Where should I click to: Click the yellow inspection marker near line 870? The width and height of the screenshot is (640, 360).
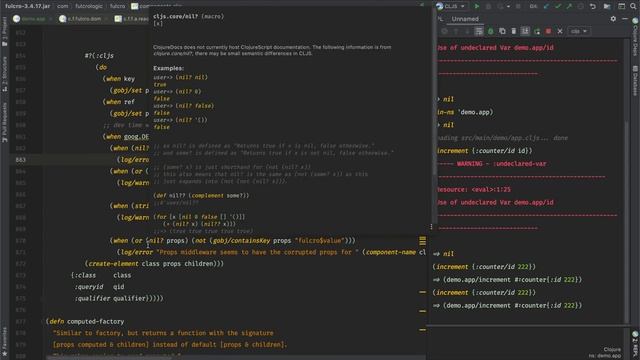tap(422, 241)
